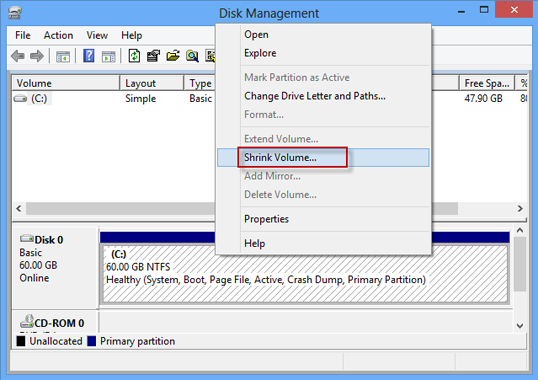Minimize the Disk Management window
Viewport: 538px width, 380px height.
[x=461, y=11]
